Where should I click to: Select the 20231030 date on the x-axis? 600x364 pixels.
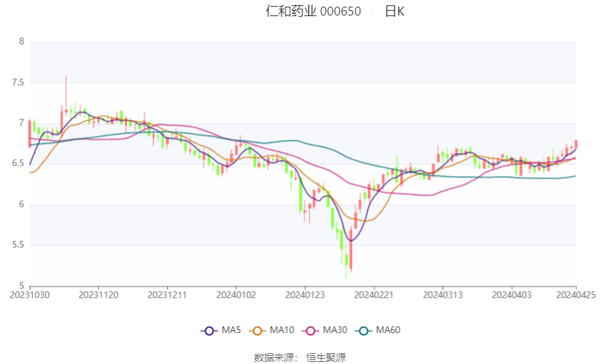coord(30,295)
